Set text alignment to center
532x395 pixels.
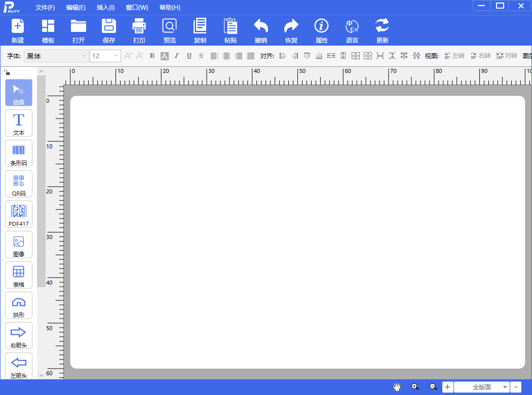[226, 56]
